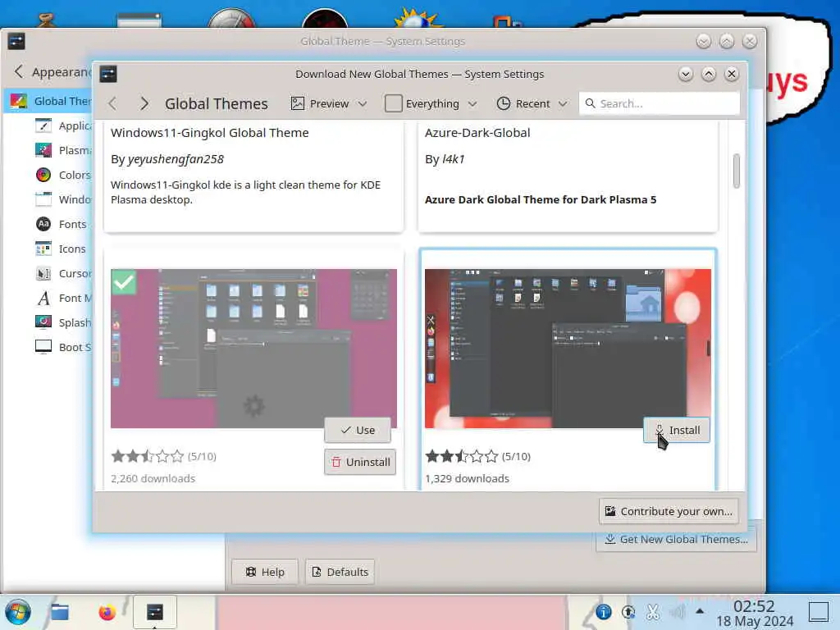Uninstall the installed pink theme

(360, 462)
